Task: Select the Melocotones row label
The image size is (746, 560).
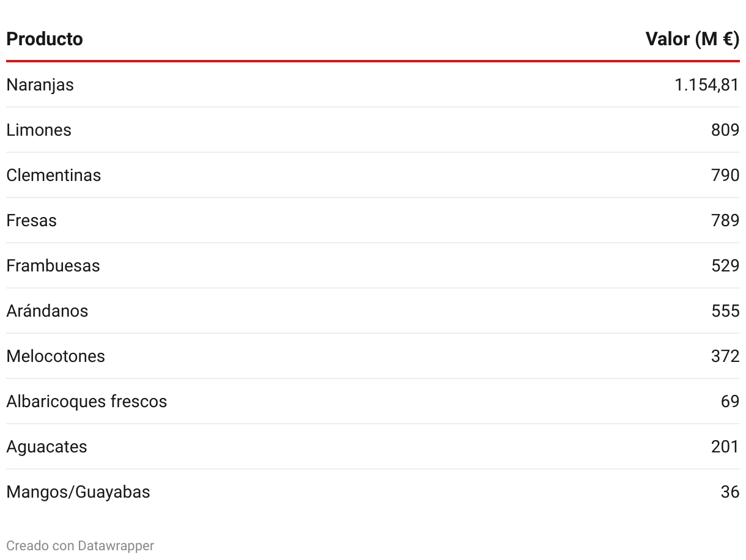Action: (x=56, y=356)
